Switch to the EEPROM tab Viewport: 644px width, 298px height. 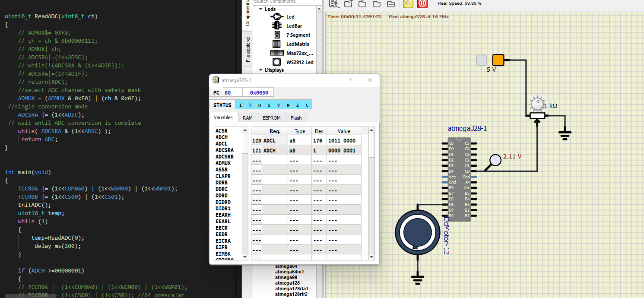[x=272, y=118]
